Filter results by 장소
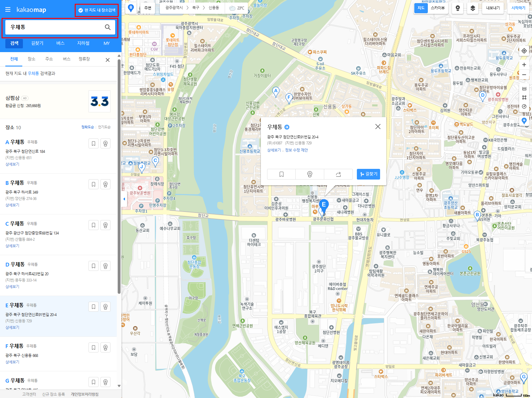Image resolution: width=532 pixels, height=398 pixels. [x=31, y=59]
